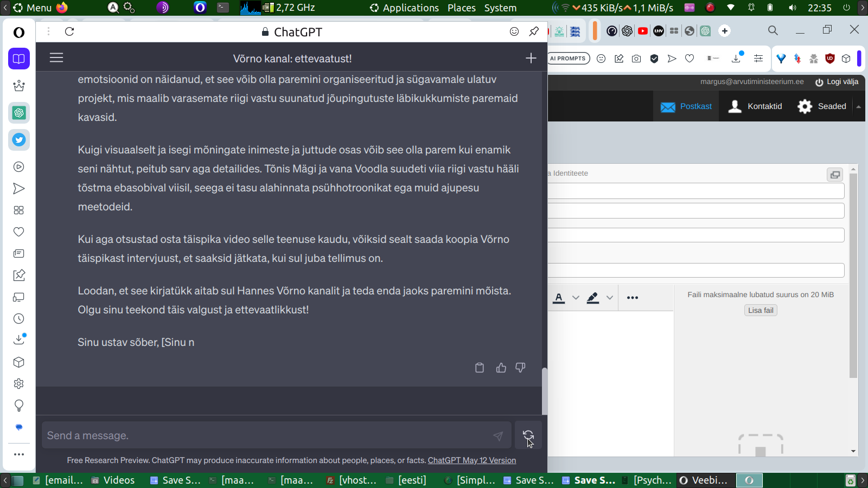
Task: Open Opera sidebar Player icon
Action: coord(19,167)
